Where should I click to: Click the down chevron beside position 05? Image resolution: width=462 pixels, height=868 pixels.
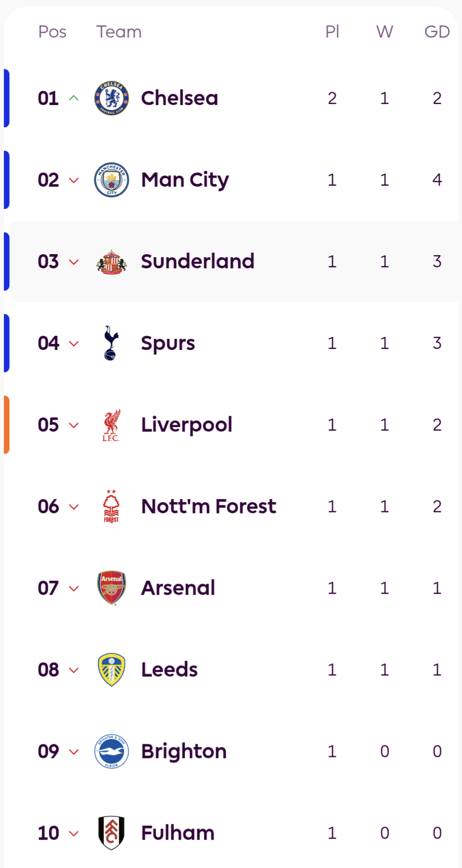pos(74,425)
